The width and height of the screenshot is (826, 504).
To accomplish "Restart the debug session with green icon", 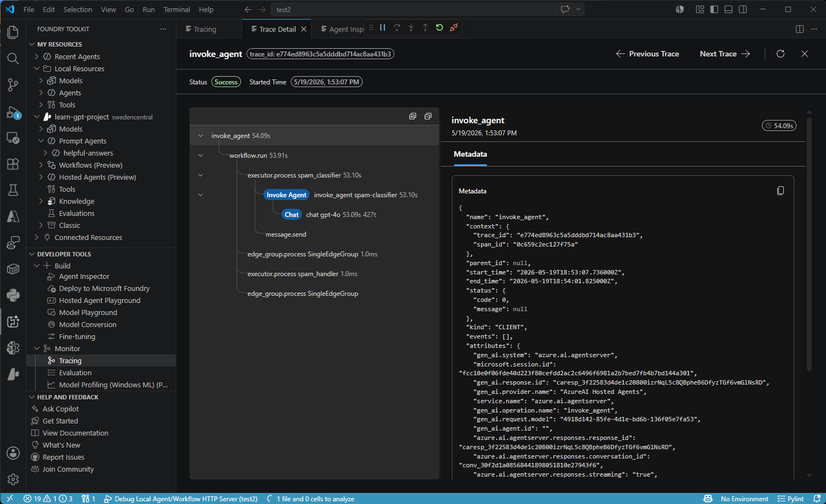I will coord(439,27).
